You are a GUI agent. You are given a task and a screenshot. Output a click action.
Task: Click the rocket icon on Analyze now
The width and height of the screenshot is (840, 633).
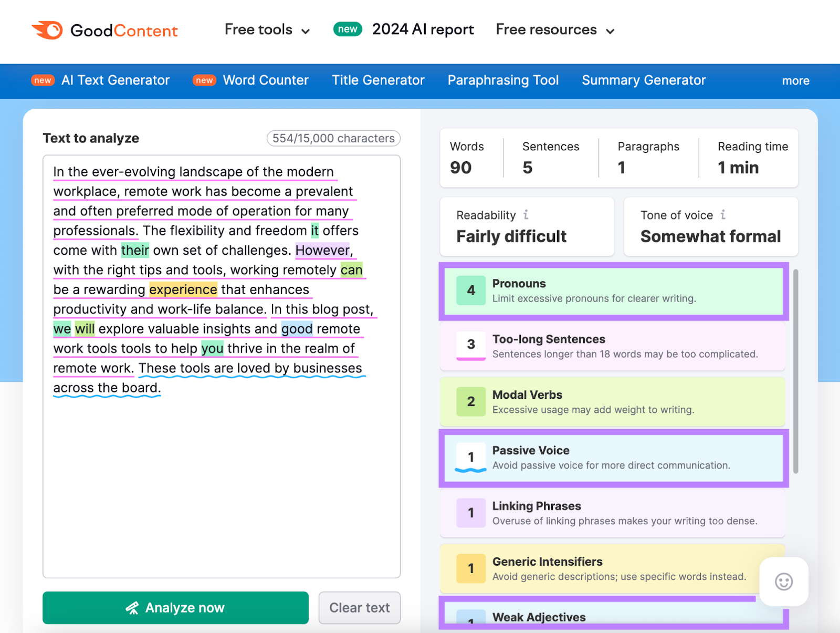[x=133, y=608]
